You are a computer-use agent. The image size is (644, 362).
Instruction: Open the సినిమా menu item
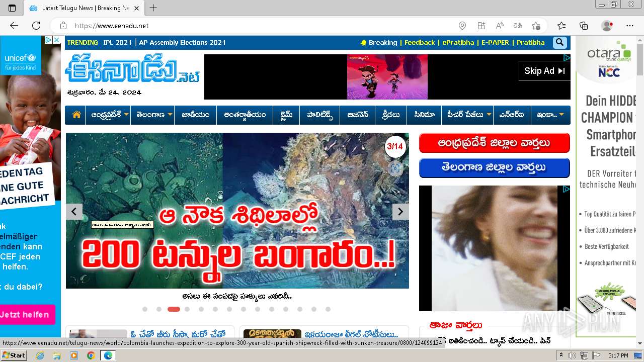tap(424, 115)
